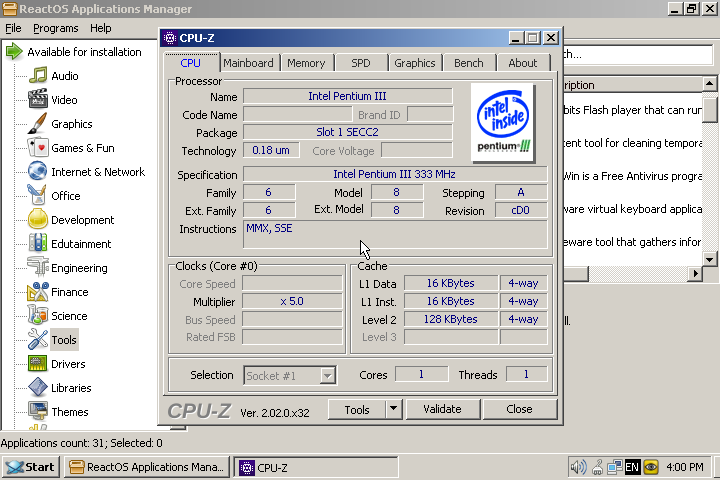Click the Development hard hat icon
Viewport: 720px width, 480px height.
[38, 220]
